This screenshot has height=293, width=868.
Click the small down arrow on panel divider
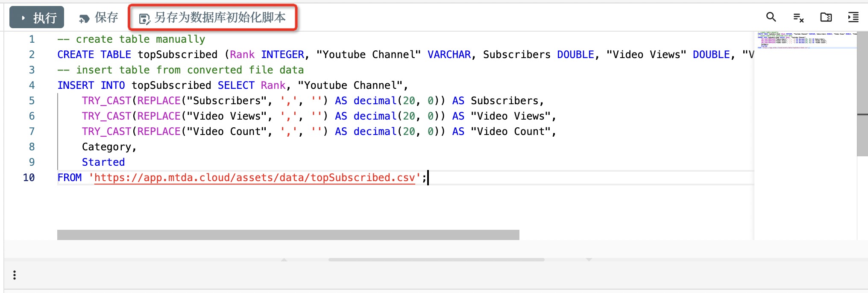(x=589, y=260)
